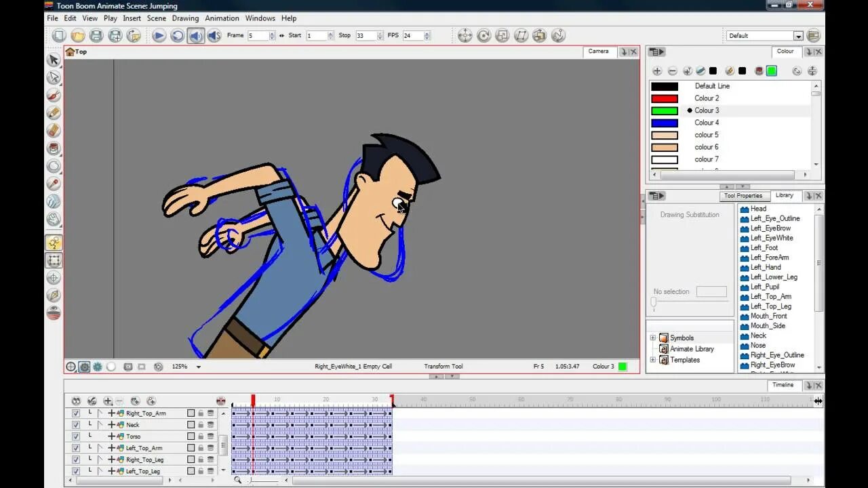Switch to the Tool Properties tab
The height and width of the screenshot is (488, 868).
tap(743, 195)
